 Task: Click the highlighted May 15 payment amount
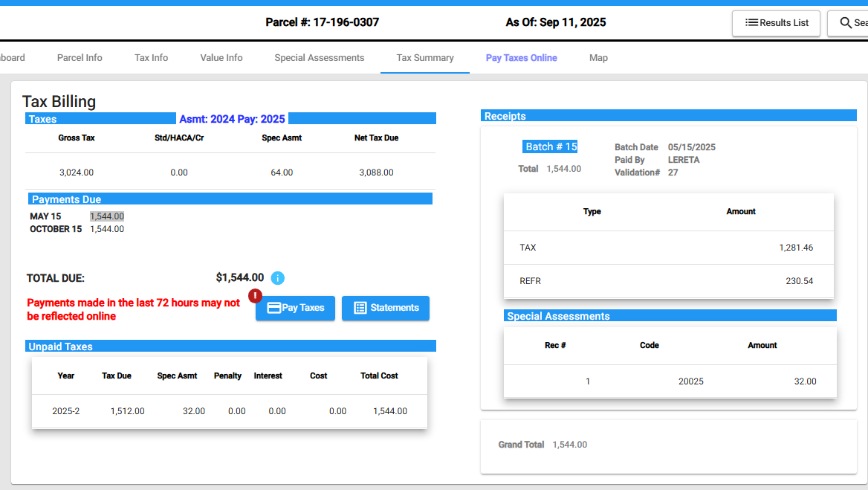pyautogui.click(x=107, y=216)
